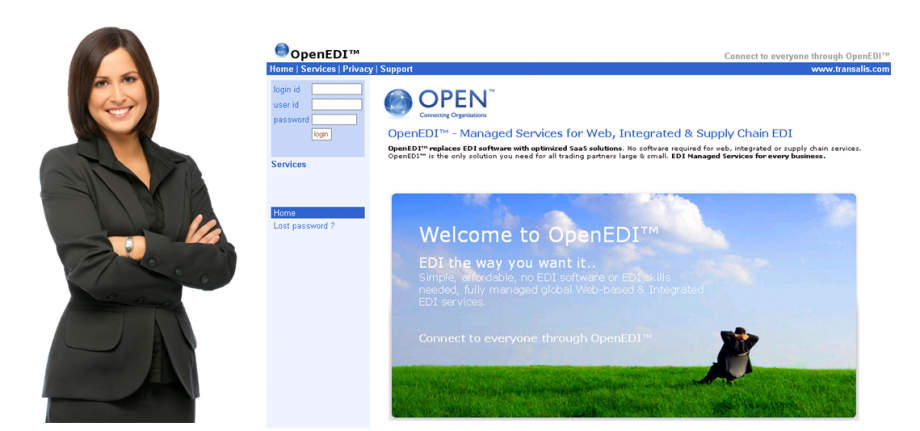Select the highlighted Home sidebar item
This screenshot has height=431, width=920.
[x=317, y=213]
